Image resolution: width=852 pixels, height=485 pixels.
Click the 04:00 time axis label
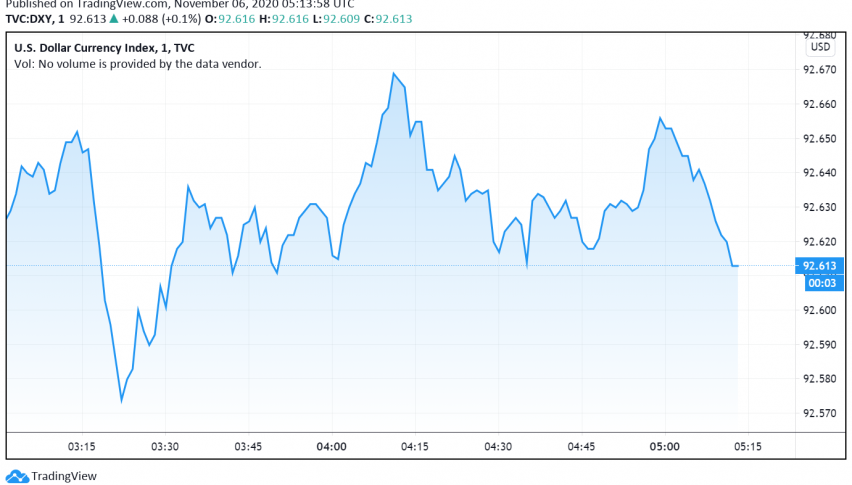[331, 446]
